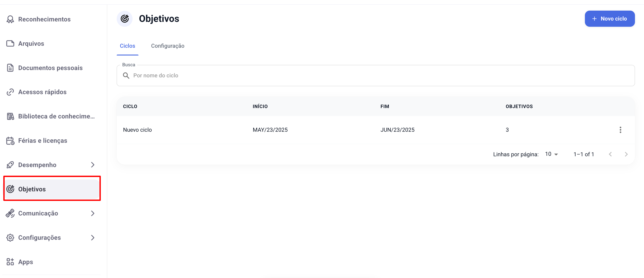Click the Arquivos folder icon

(10, 44)
